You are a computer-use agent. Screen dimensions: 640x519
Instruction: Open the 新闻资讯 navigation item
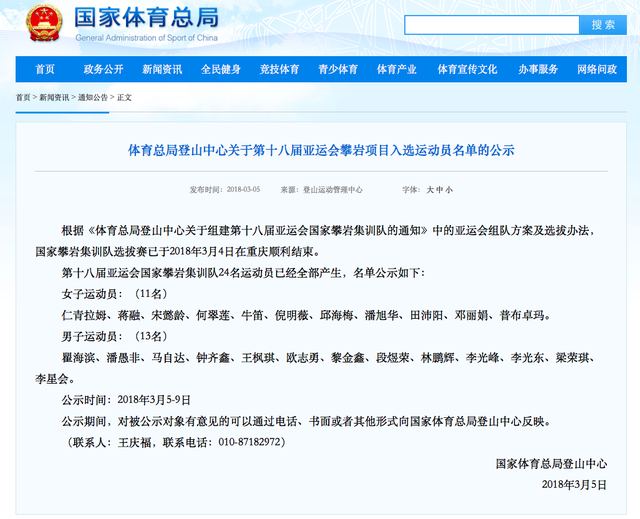click(x=162, y=69)
